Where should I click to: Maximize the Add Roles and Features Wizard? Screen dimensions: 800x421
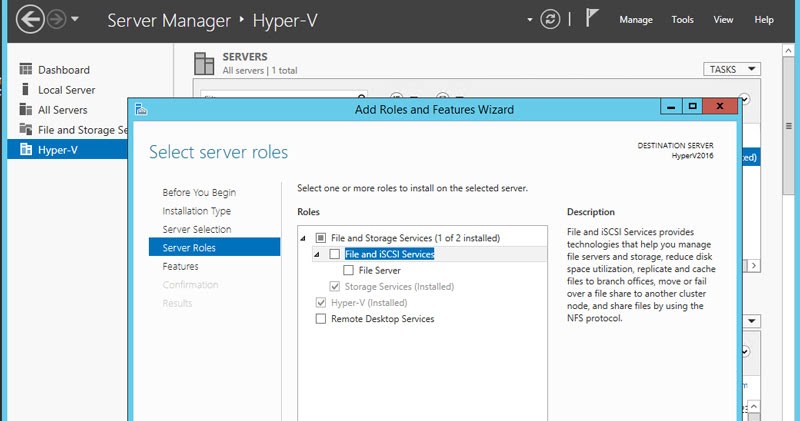(x=692, y=107)
